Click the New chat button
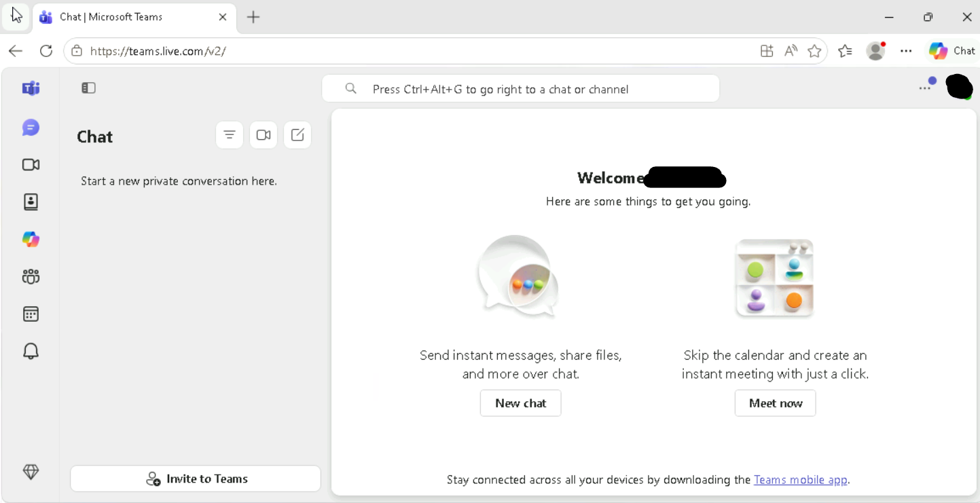The height and width of the screenshot is (503, 980). pyautogui.click(x=520, y=403)
